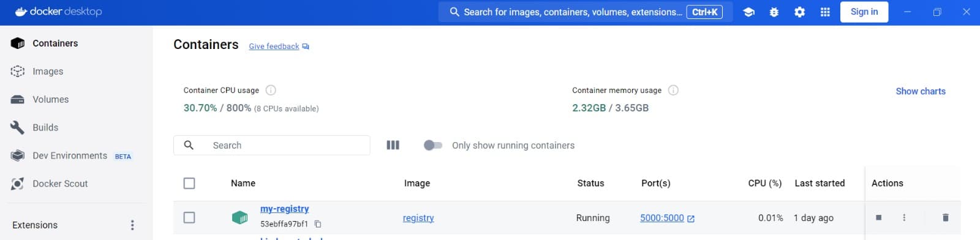980x240 pixels.
Task: Sort by Image column header
Action: tap(417, 183)
